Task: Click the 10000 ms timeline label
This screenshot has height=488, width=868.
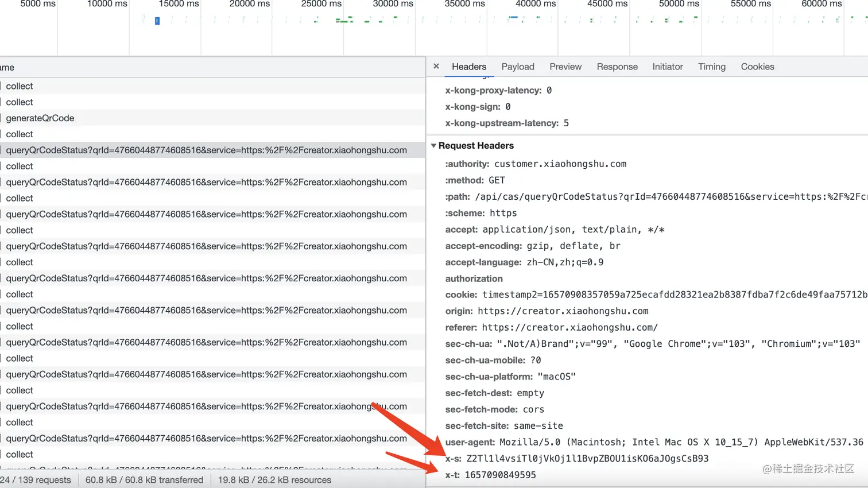Action: pos(107,4)
